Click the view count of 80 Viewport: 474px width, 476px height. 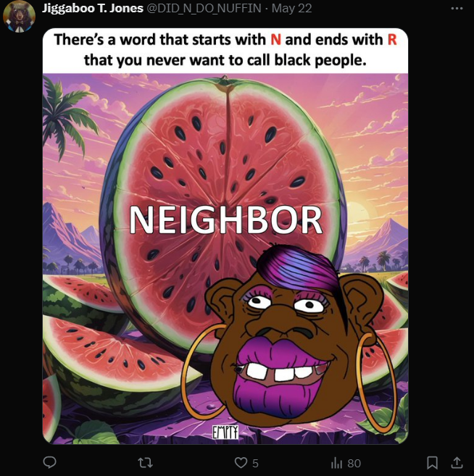(x=354, y=463)
